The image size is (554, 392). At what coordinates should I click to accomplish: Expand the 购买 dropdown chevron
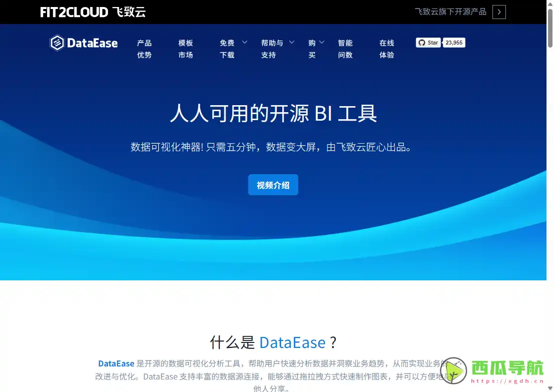[322, 43]
